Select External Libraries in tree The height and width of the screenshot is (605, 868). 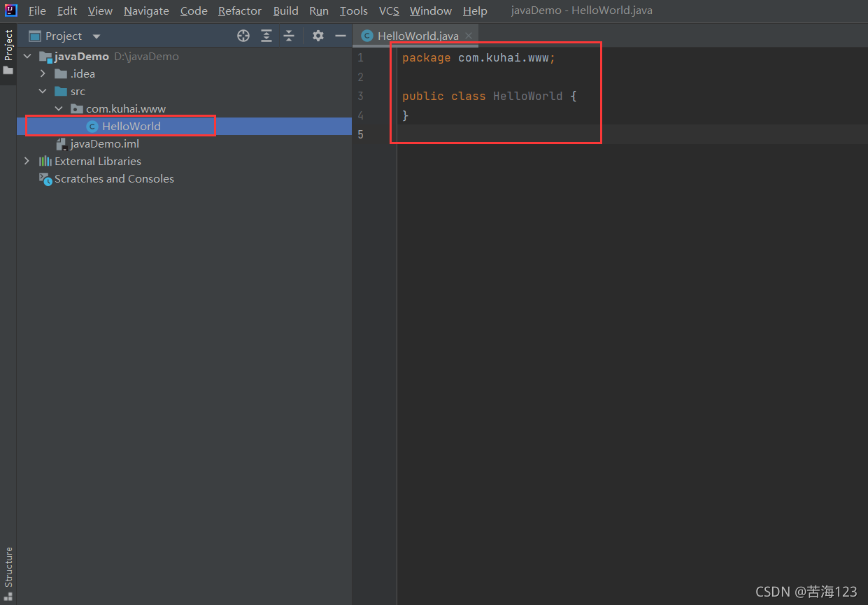point(184,162)
